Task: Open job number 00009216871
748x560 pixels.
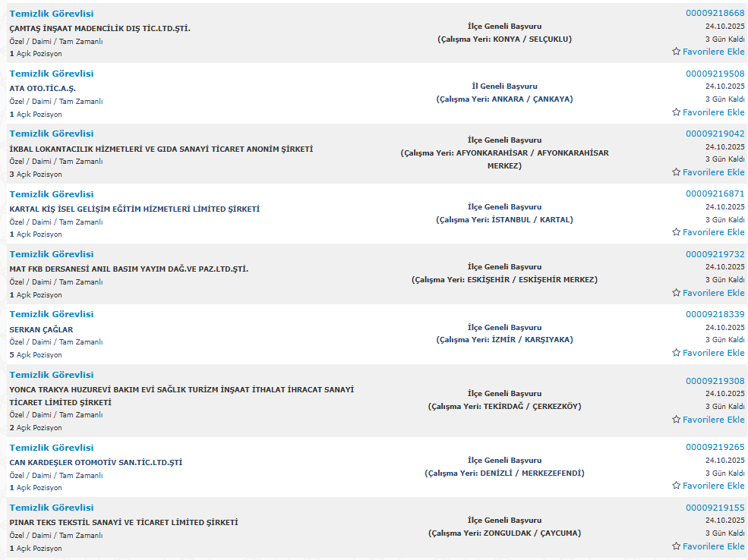Action: pos(715,193)
